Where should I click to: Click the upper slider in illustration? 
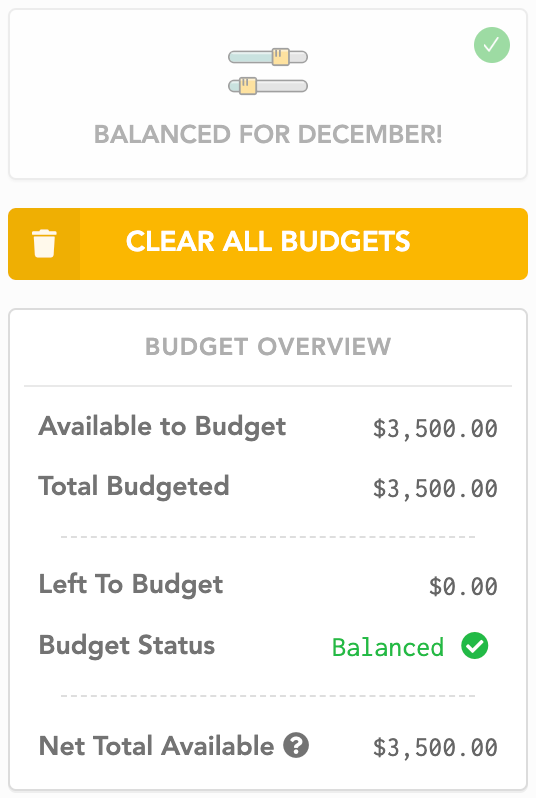click(x=268, y=56)
